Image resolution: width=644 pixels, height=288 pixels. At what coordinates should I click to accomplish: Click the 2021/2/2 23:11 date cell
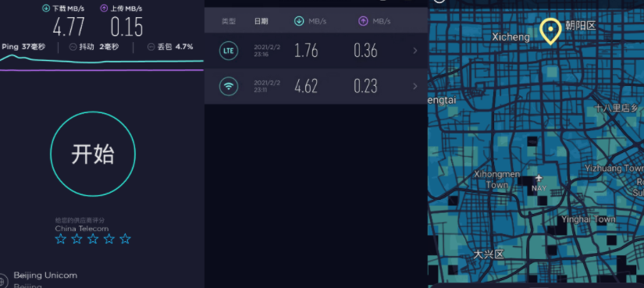pyautogui.click(x=267, y=87)
